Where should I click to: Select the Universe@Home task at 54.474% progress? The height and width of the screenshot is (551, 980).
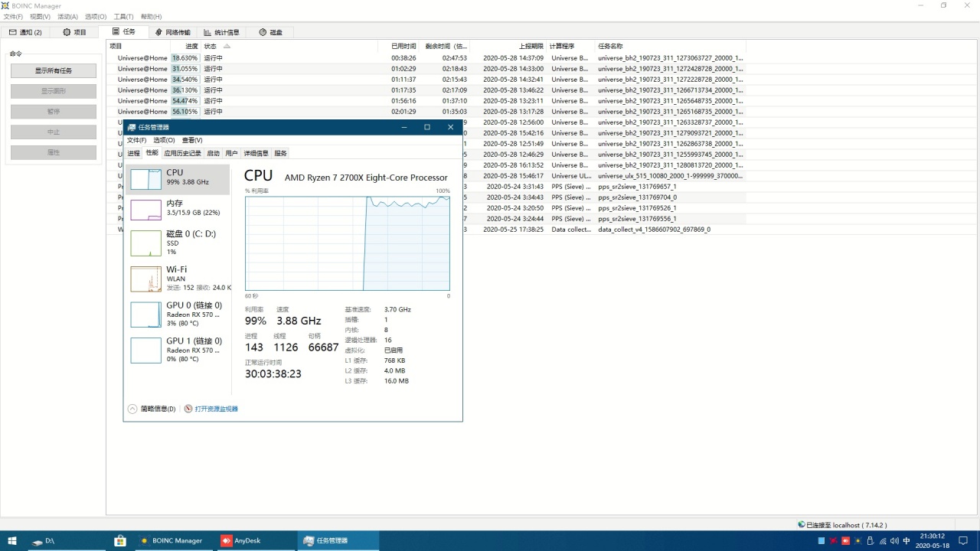pyautogui.click(x=426, y=100)
